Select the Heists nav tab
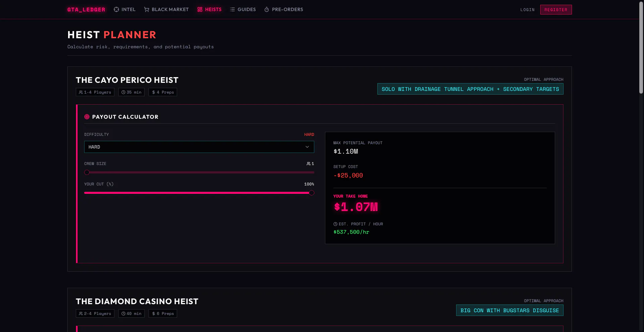 pyautogui.click(x=209, y=9)
